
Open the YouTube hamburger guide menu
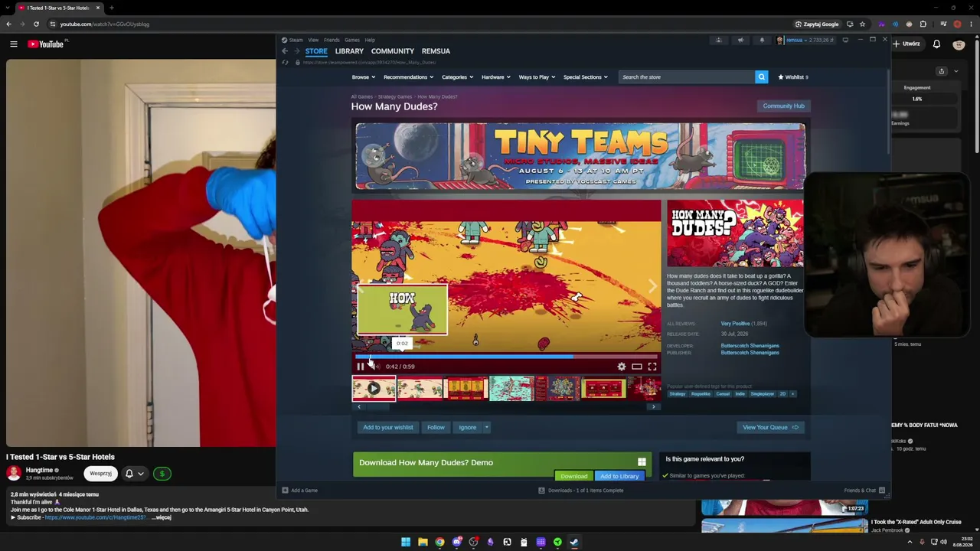click(x=14, y=44)
